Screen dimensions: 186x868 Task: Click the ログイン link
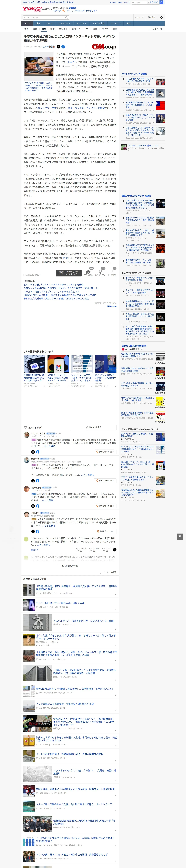click(x=57, y=11)
